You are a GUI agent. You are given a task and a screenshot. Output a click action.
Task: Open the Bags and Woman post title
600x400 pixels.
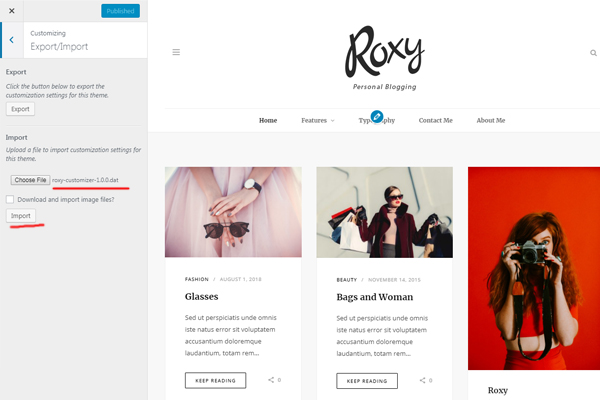point(375,297)
